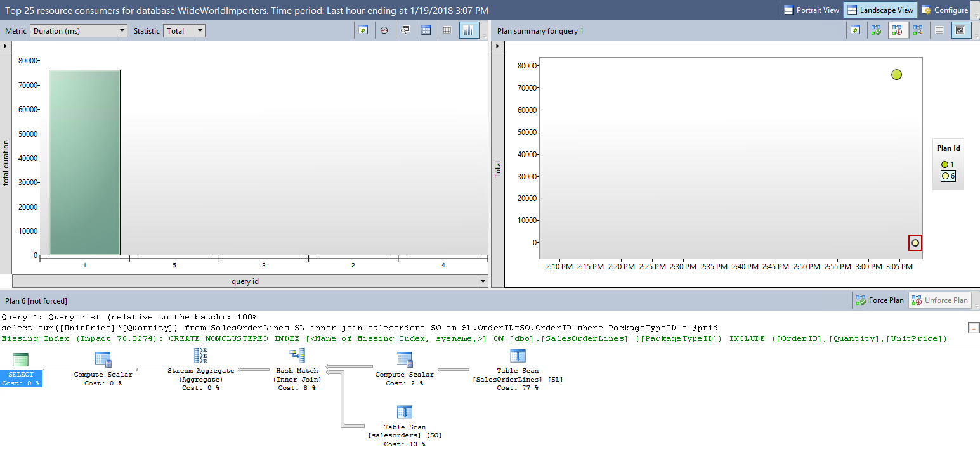
Task: Switch left pane to bar chart format
Action: click(469, 30)
